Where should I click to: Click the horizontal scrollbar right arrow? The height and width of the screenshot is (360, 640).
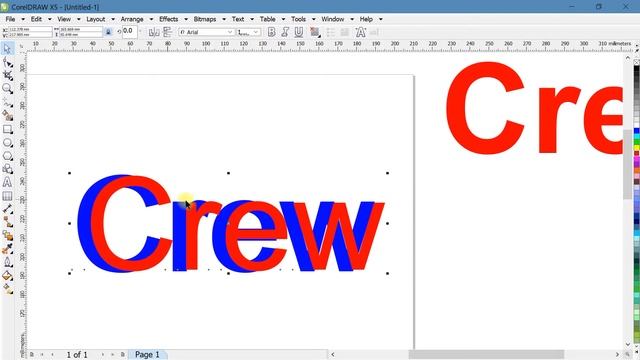[617, 354]
